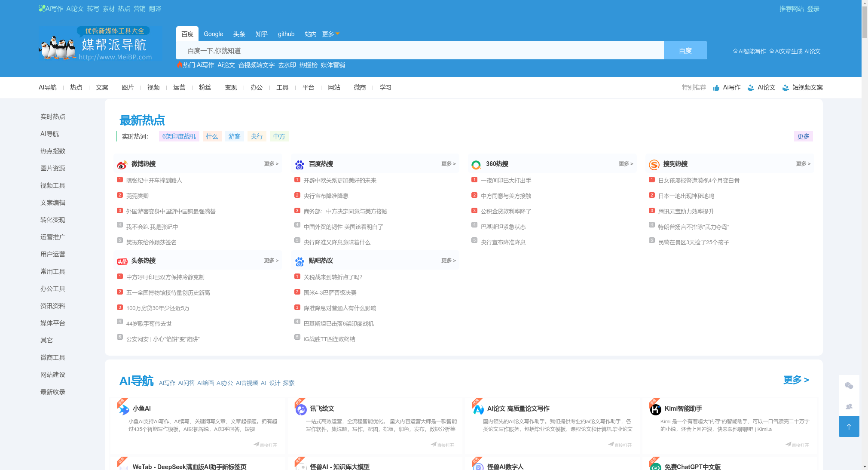Click the 360 hot search circle icon

tap(476, 165)
